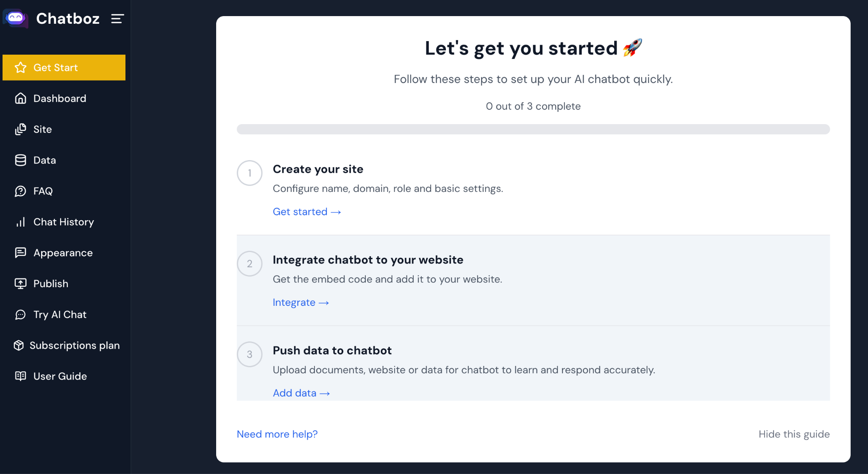Click the setup progress bar
This screenshot has width=868, height=474.
pyautogui.click(x=533, y=129)
